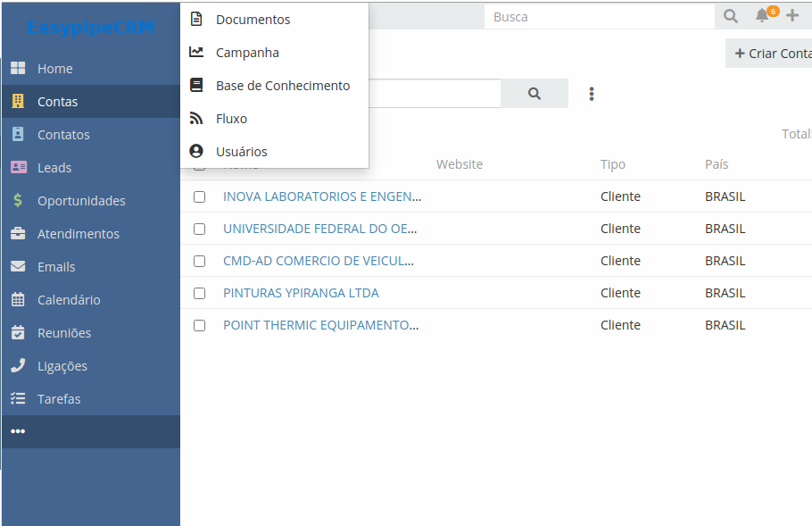Select Usuários from the dropdown menu
The height and width of the screenshot is (526, 812).
click(275, 151)
